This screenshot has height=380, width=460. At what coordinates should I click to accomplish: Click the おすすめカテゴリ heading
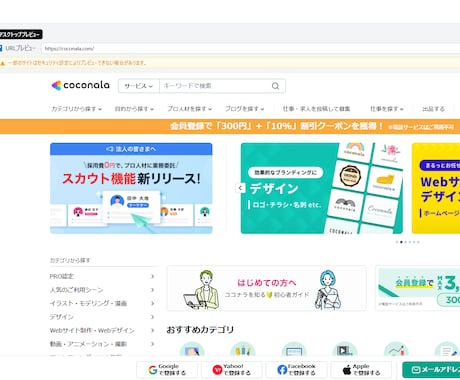click(200, 330)
